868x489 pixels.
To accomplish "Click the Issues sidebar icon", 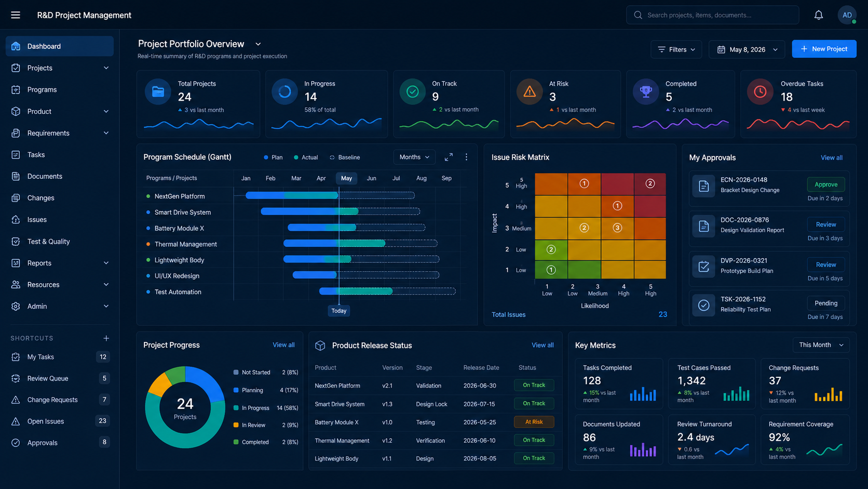I will coord(16,220).
